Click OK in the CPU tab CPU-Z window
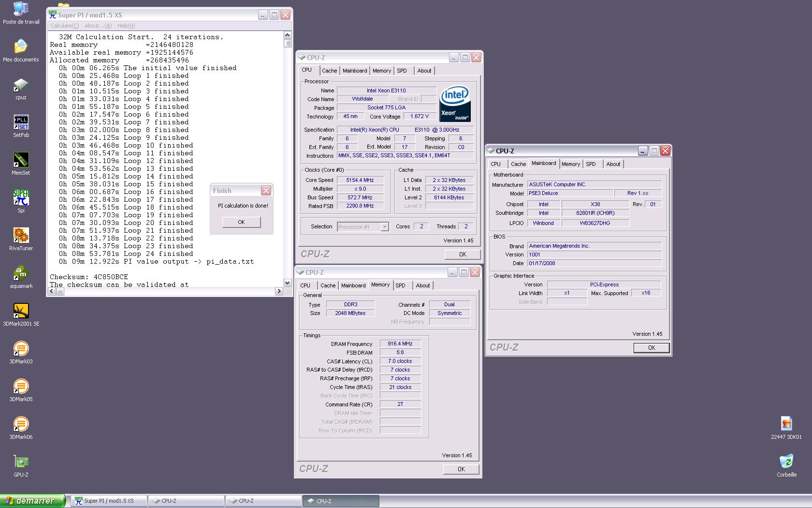 pyautogui.click(x=463, y=254)
